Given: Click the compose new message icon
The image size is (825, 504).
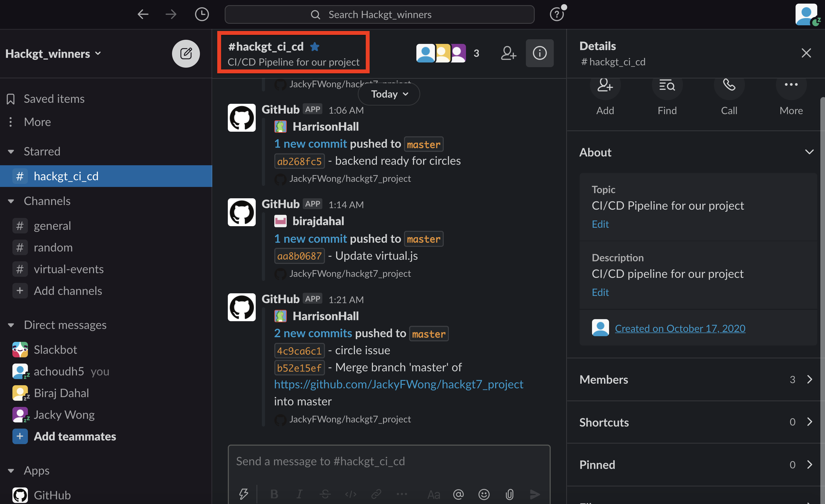Looking at the screenshot, I should coord(186,53).
